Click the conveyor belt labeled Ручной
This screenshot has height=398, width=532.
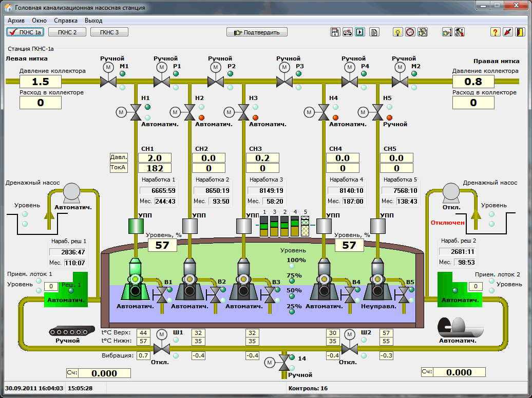point(71,331)
